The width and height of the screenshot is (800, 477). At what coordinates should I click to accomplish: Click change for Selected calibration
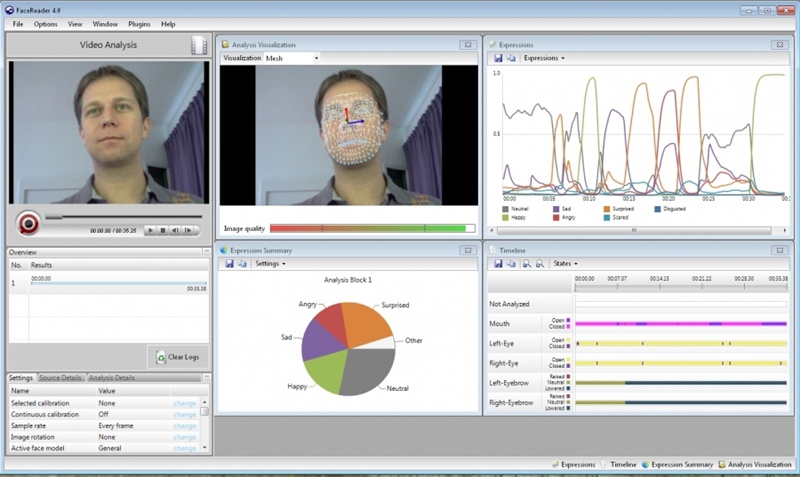pos(185,403)
